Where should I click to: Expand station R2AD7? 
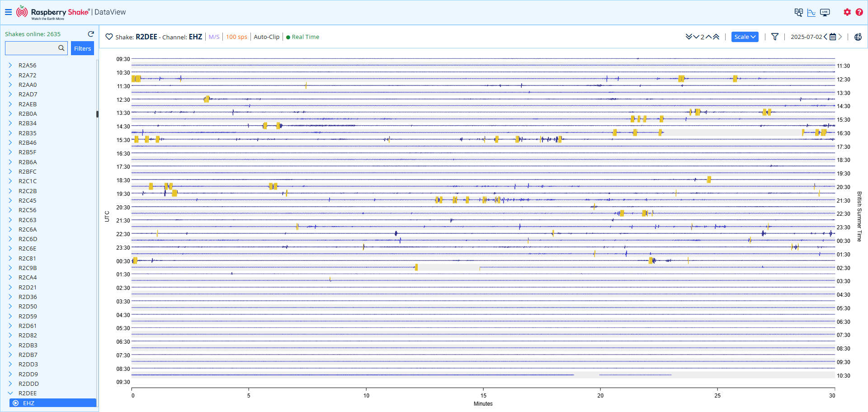tap(10, 94)
